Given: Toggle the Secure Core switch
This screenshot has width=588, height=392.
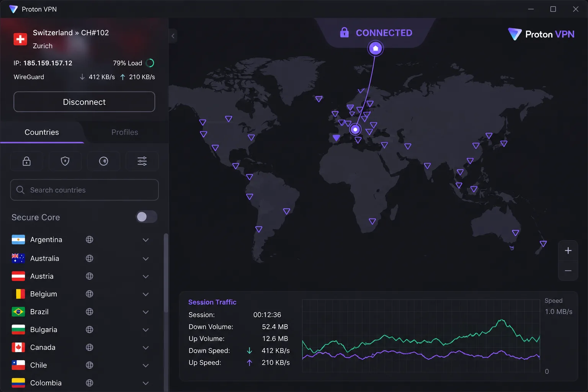Looking at the screenshot, I should click(147, 217).
